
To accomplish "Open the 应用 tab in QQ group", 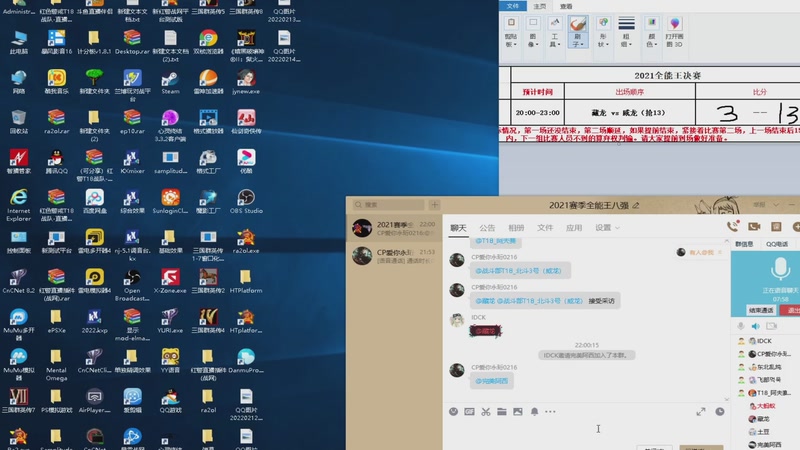I will [x=574, y=228].
